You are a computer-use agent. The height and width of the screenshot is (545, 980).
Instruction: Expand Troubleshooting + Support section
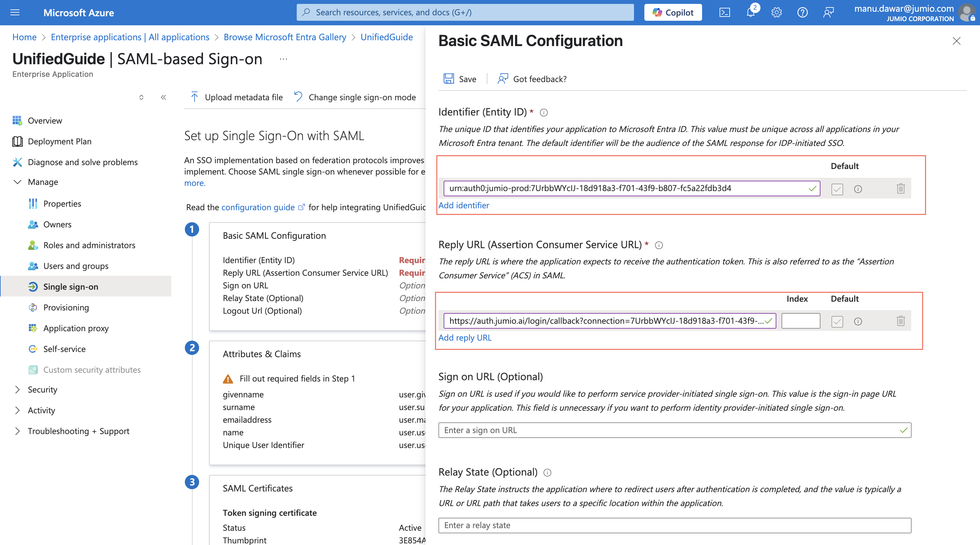[x=18, y=431]
